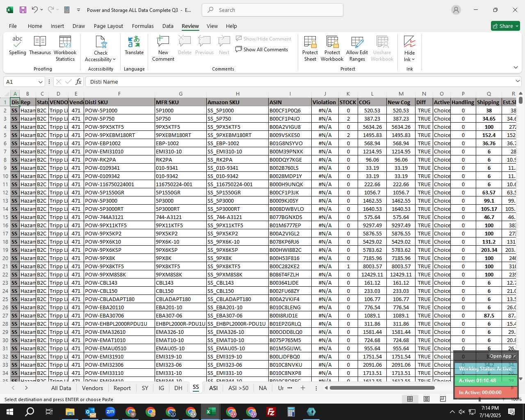The image size is (525, 420).
Task: Open the notifications center icon
Action: pos(511,412)
